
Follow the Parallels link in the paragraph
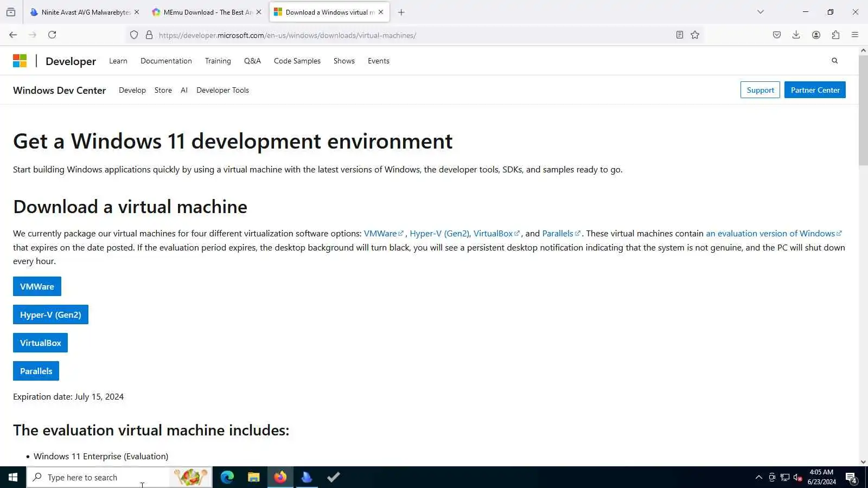[561, 233]
